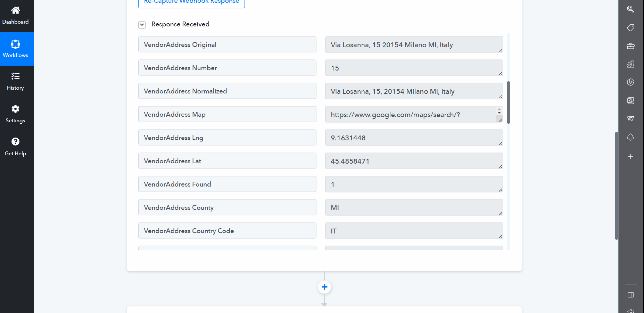The image size is (644, 313).
Task: Click the plus icon in the right sidebar
Action: [630, 157]
